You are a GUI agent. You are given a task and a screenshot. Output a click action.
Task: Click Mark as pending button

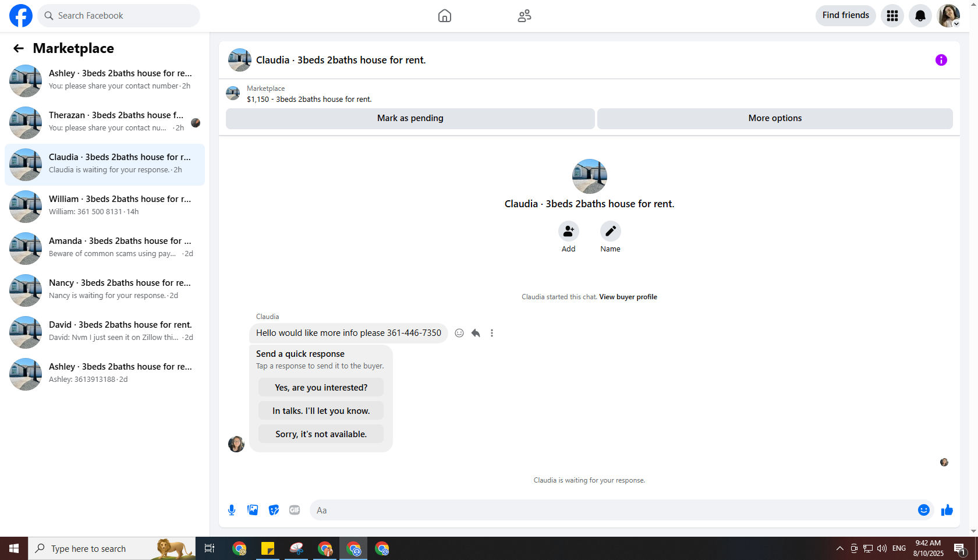click(x=410, y=118)
